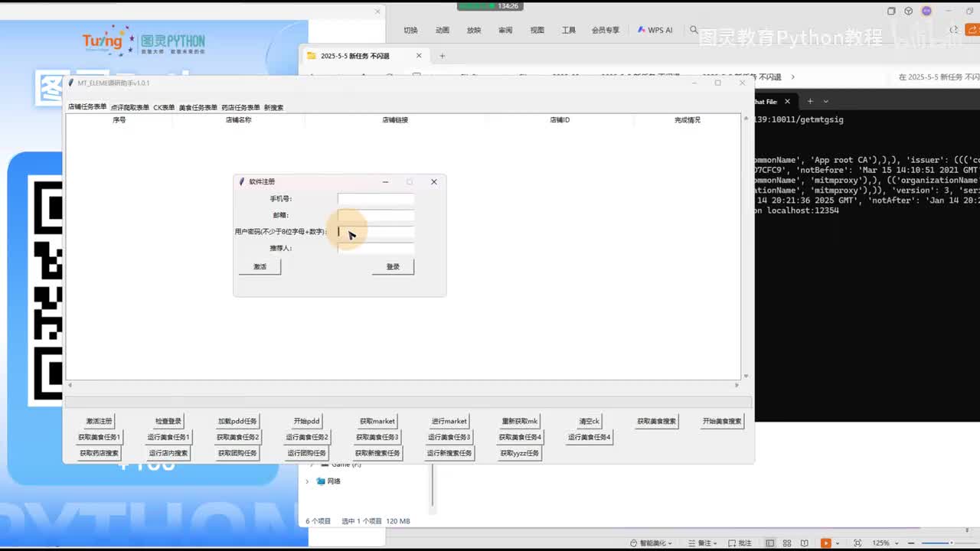This screenshot has width=980, height=551.
Task: Click the 运行团购任务 button
Action: click(307, 453)
